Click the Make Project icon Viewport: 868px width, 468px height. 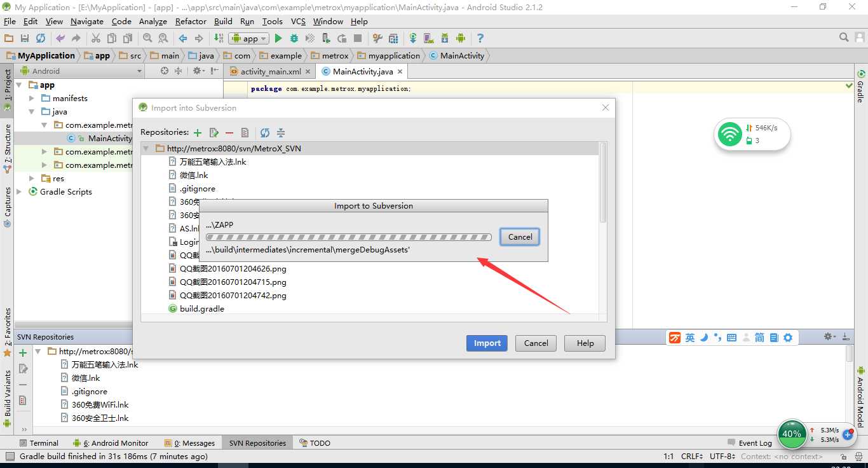pos(219,38)
